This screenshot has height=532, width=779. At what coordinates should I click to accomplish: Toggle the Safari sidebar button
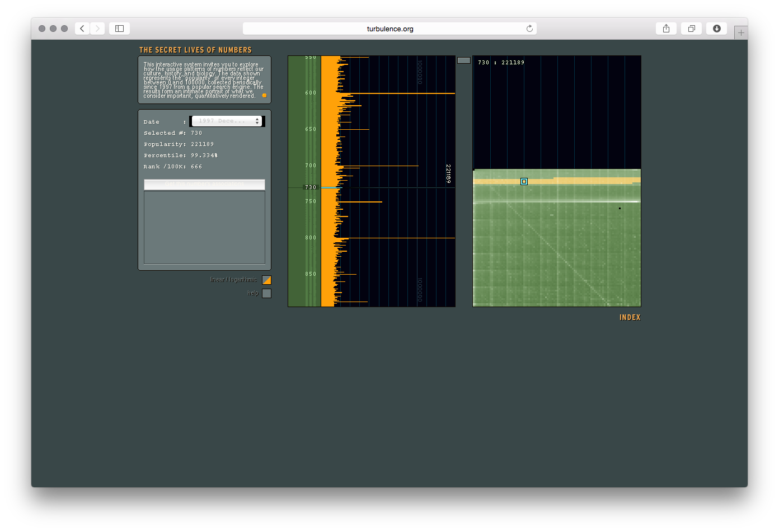click(119, 29)
